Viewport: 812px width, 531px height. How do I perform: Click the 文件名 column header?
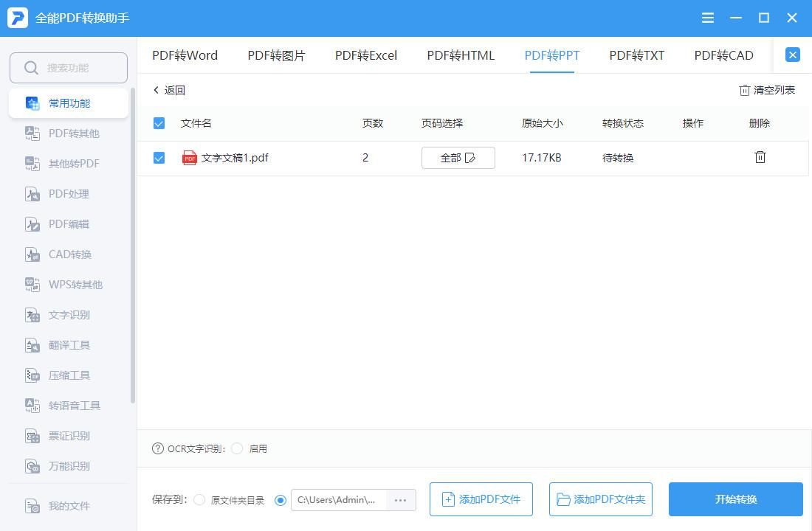tap(196, 123)
